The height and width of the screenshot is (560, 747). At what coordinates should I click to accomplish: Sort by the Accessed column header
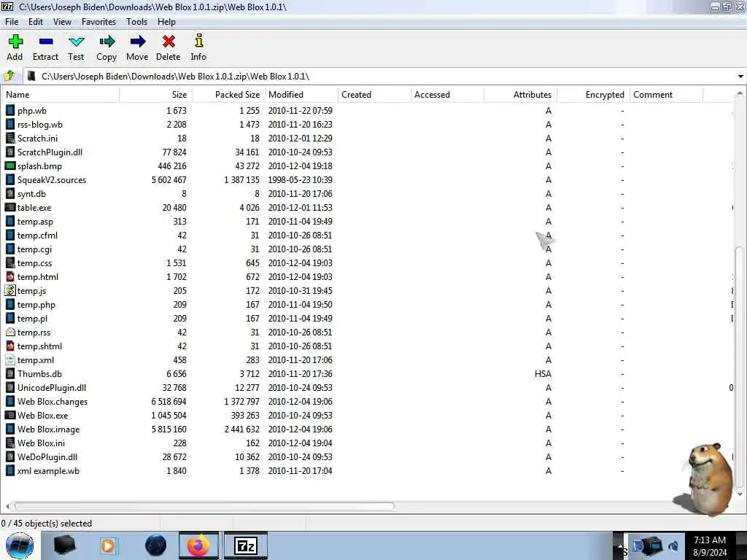pyautogui.click(x=447, y=94)
